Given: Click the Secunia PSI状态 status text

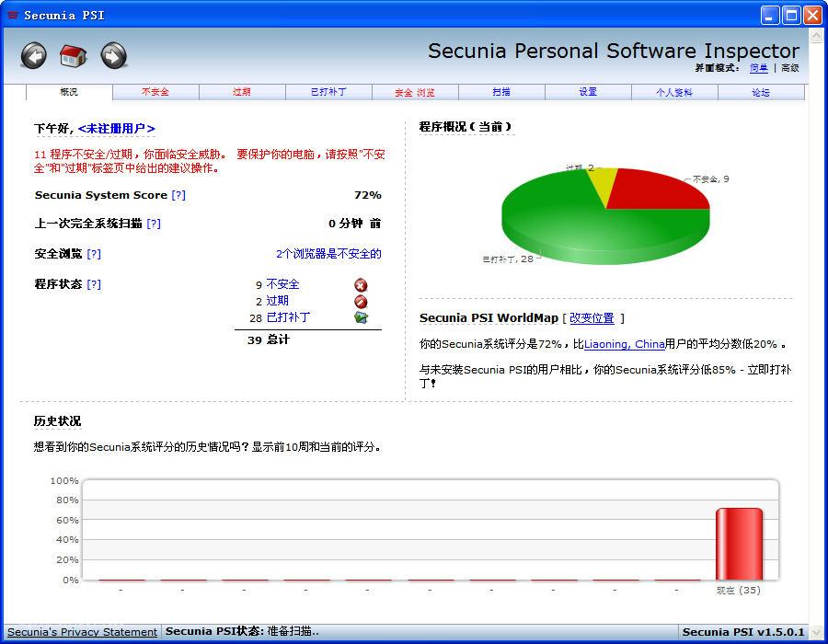Looking at the screenshot, I should [242, 631].
